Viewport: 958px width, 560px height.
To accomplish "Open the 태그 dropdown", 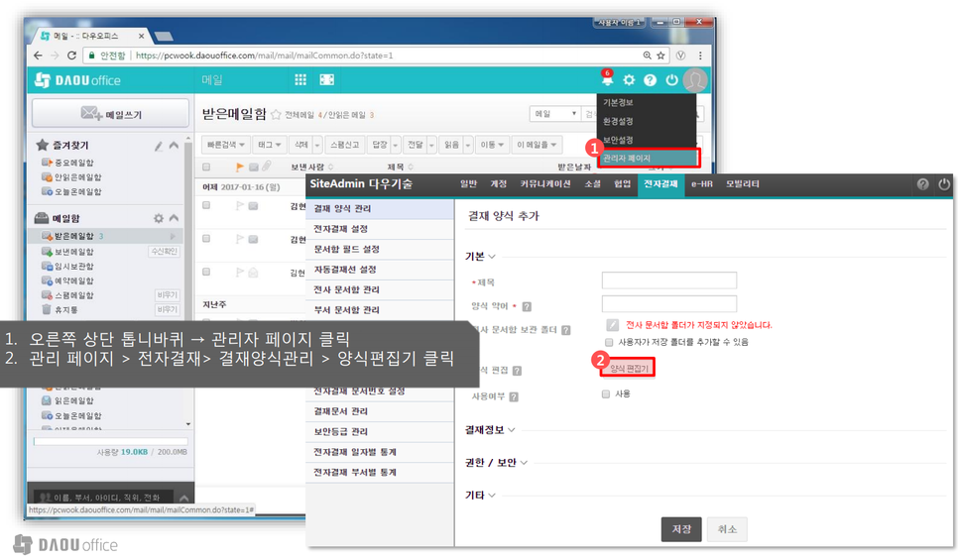I will (x=269, y=145).
